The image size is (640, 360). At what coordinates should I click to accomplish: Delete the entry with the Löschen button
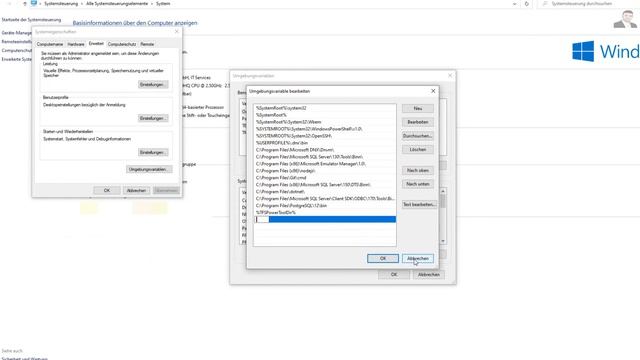coord(418,150)
